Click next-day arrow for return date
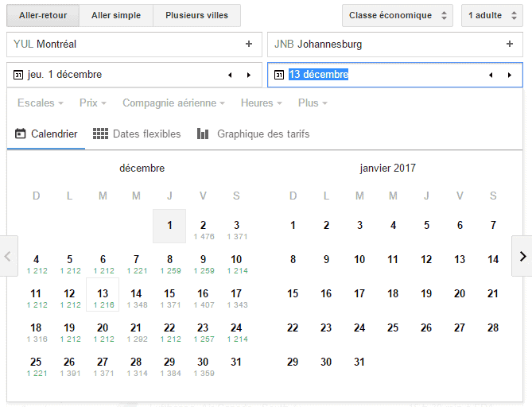 tap(509, 75)
